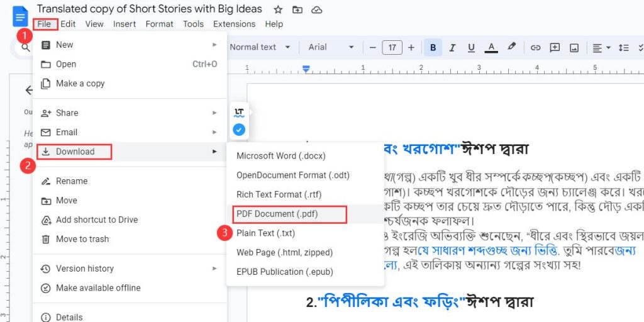Choose Move in the File menu
Image resolution: width=644 pixels, height=322 pixels.
click(x=130, y=201)
